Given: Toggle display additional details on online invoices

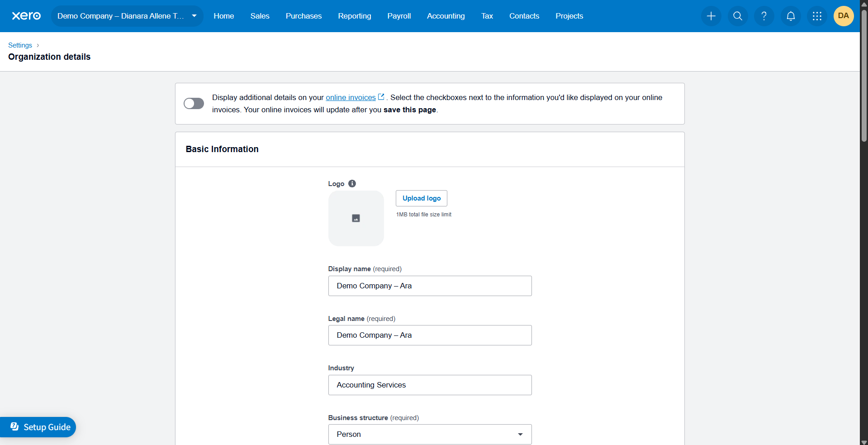Looking at the screenshot, I should [x=194, y=104].
